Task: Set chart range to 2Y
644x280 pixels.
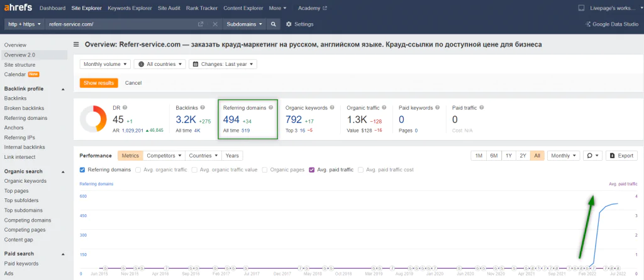Action: point(523,156)
